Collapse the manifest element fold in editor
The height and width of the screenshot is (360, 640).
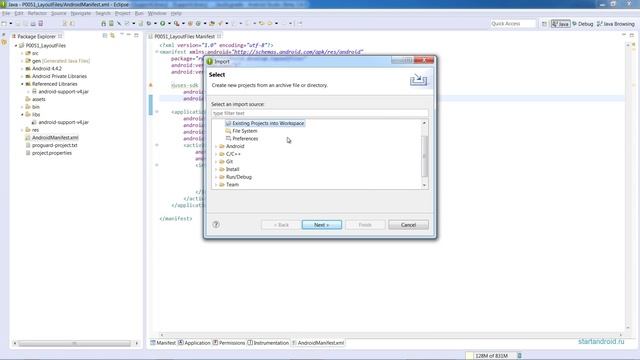point(157,52)
